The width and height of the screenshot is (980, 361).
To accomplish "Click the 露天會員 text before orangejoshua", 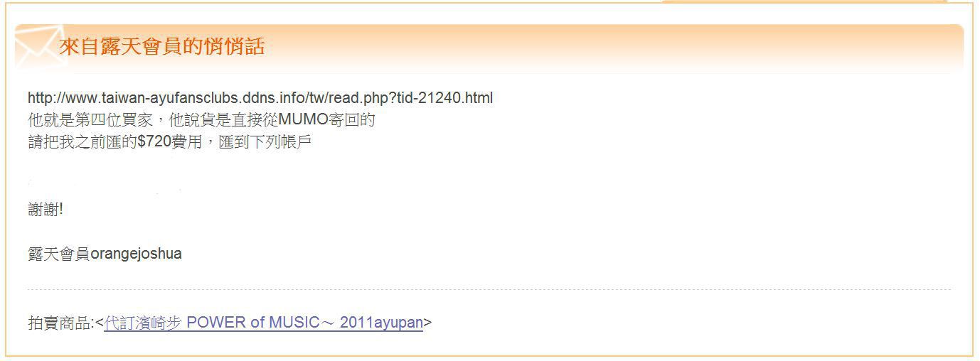I will [59, 254].
